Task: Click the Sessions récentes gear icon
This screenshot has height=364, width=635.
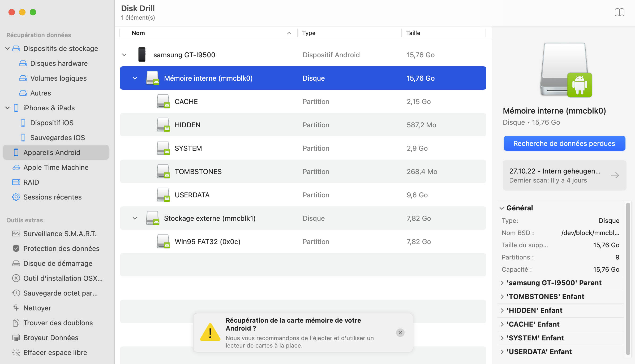Action: click(x=16, y=197)
